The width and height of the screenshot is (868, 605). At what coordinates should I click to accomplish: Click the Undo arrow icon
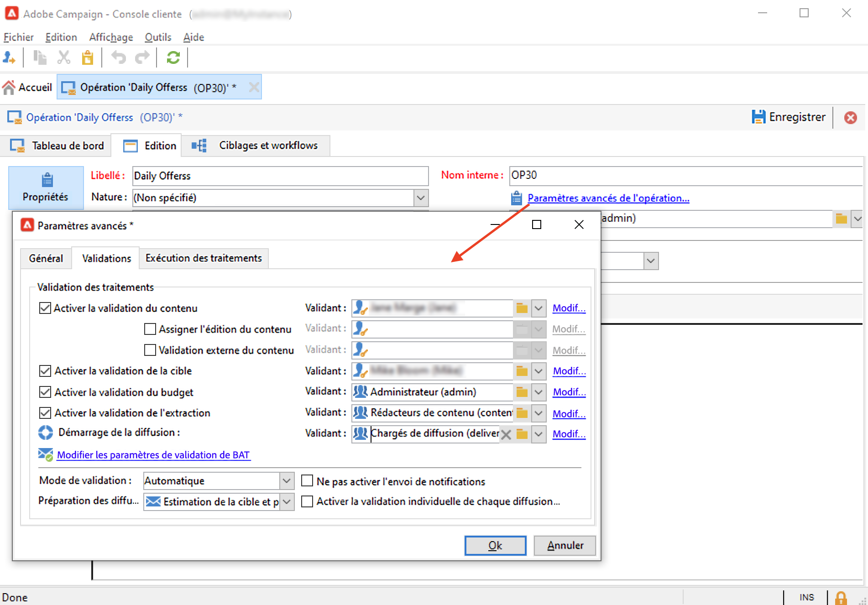pos(119,57)
